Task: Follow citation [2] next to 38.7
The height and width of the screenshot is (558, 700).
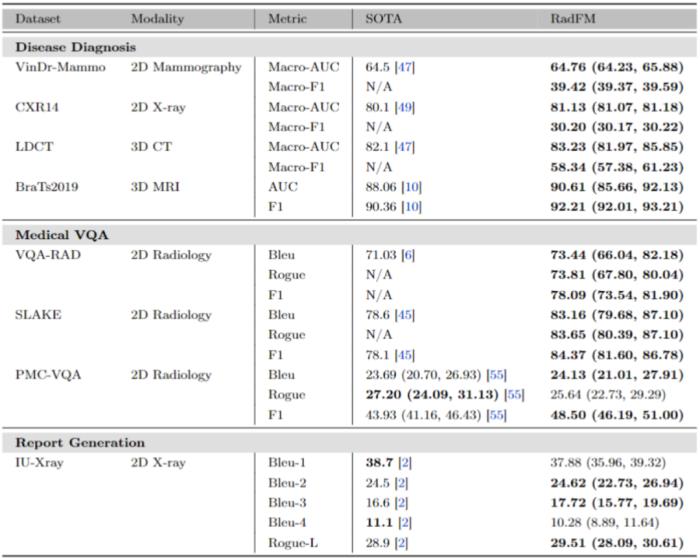Action: pos(405,463)
